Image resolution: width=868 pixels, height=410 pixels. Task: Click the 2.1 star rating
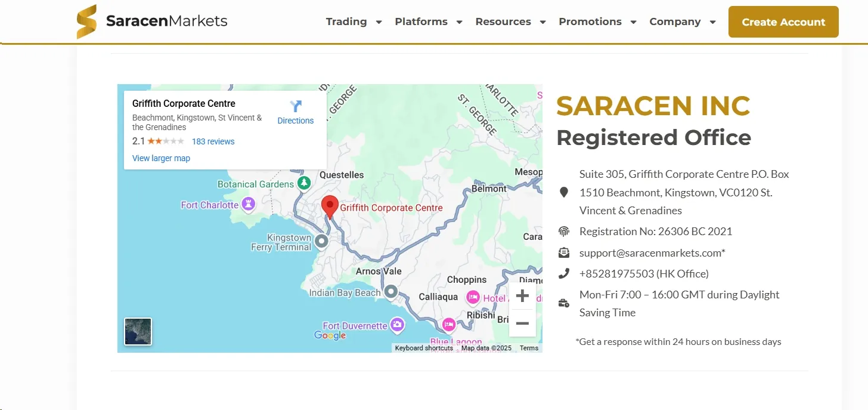(x=158, y=141)
